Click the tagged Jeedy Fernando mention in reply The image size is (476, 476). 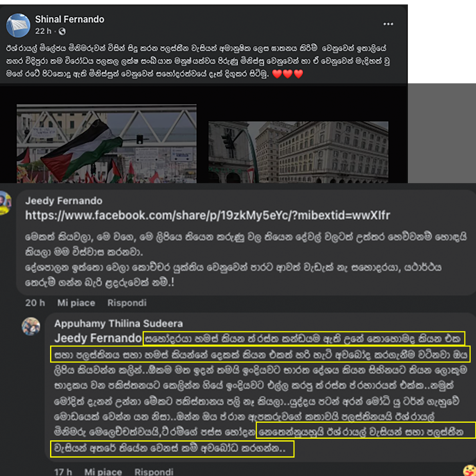[98, 338]
